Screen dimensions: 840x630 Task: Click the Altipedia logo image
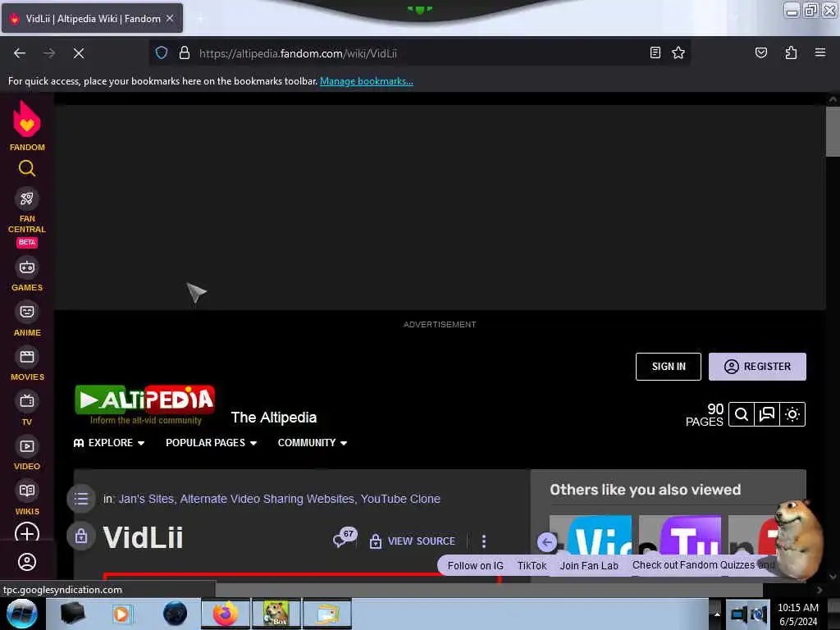click(144, 405)
